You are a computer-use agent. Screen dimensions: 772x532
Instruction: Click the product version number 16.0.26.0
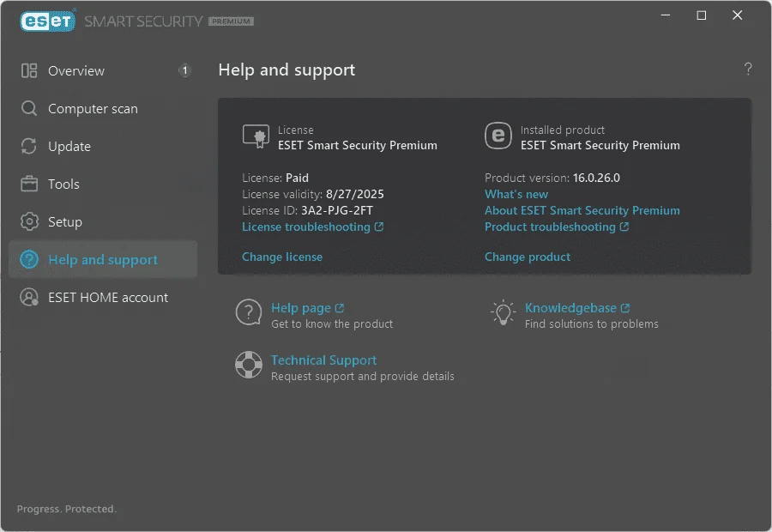(x=596, y=178)
